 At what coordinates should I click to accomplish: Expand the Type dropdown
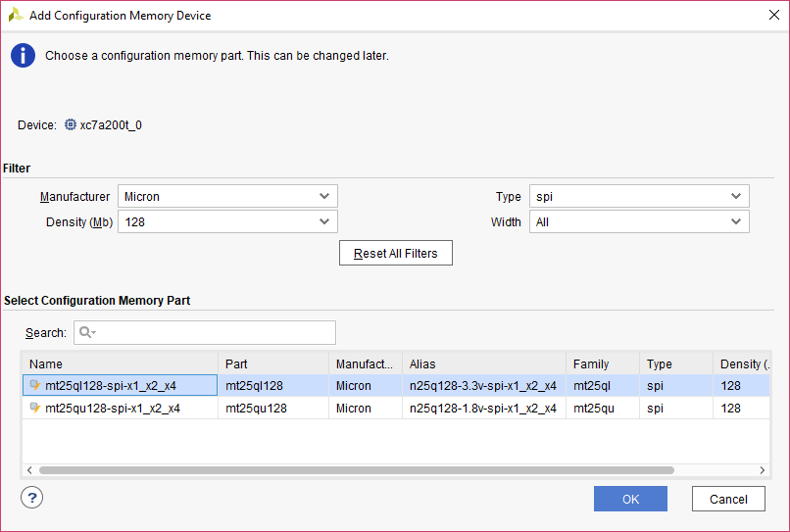(x=639, y=197)
